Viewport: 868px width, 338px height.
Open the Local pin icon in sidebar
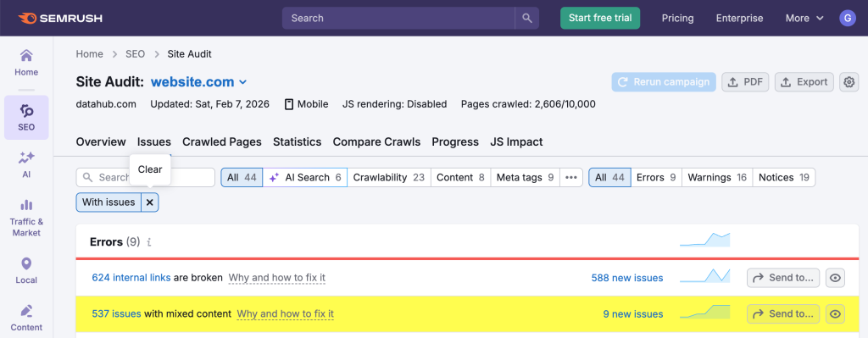click(x=26, y=263)
